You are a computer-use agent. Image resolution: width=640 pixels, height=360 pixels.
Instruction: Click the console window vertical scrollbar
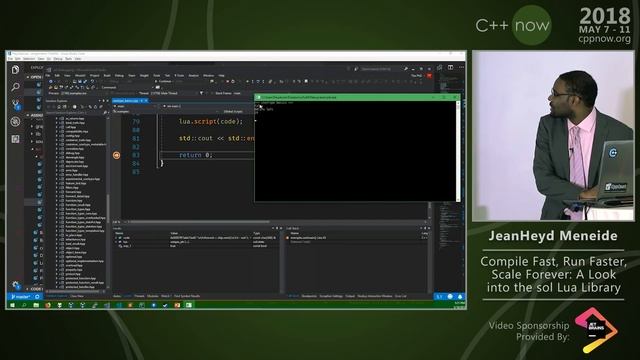458,151
